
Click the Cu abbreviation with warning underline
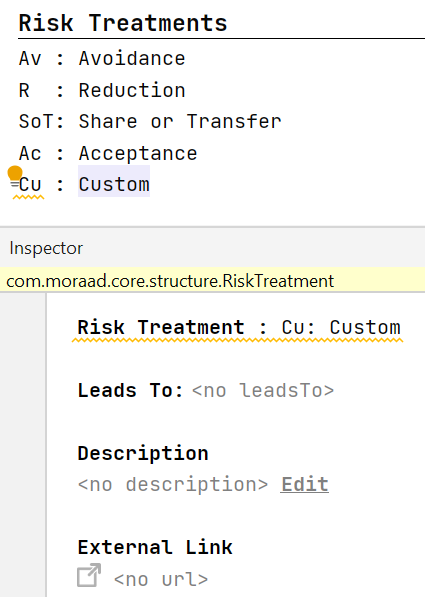30,185
